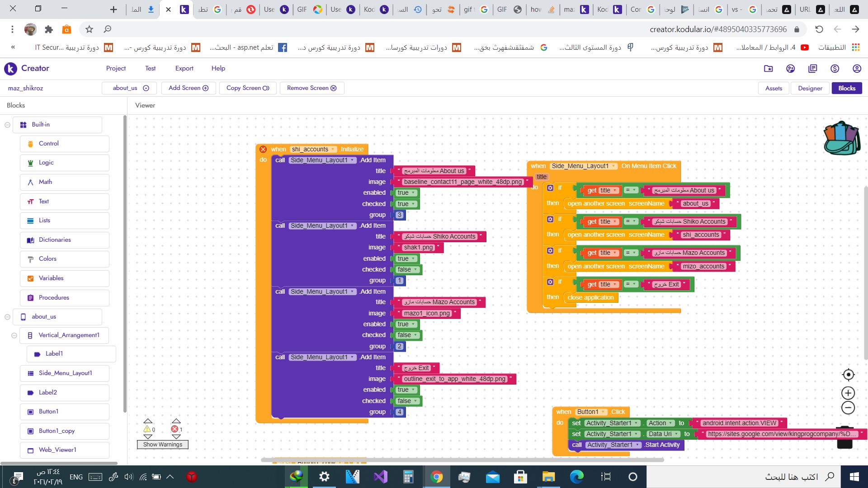Open the color palette theme icon
This screenshot has height=488, width=868.
pyautogui.click(x=790, y=69)
